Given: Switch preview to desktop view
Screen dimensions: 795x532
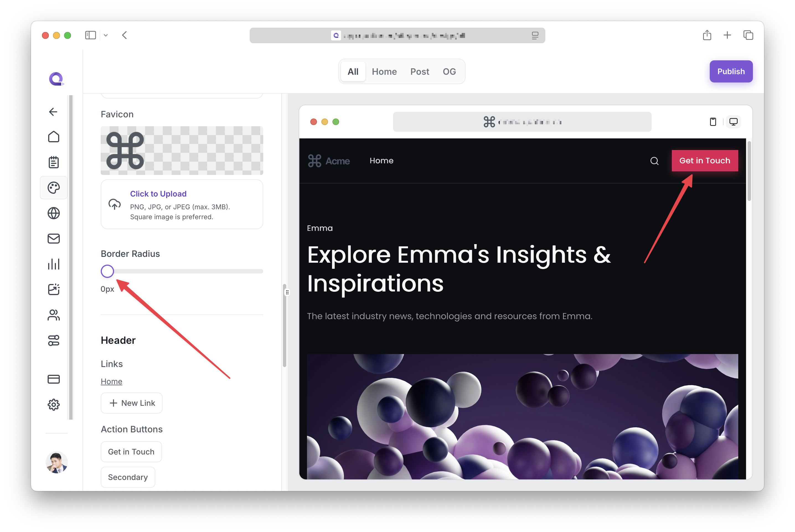Looking at the screenshot, I should 733,122.
